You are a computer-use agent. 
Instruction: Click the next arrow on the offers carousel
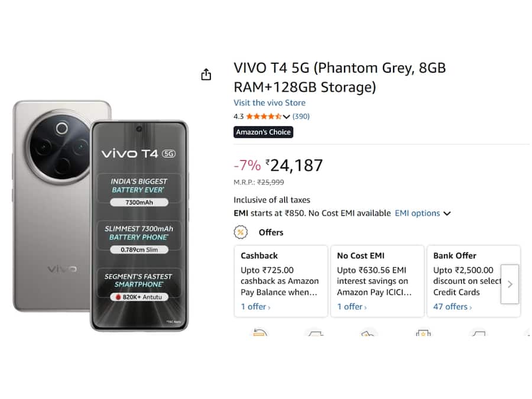510,284
